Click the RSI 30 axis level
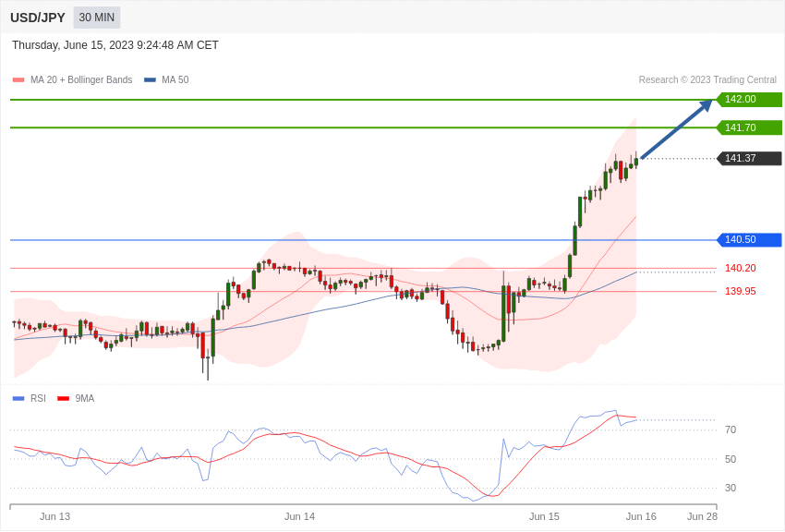This screenshot has height=532, width=785. pos(731,488)
